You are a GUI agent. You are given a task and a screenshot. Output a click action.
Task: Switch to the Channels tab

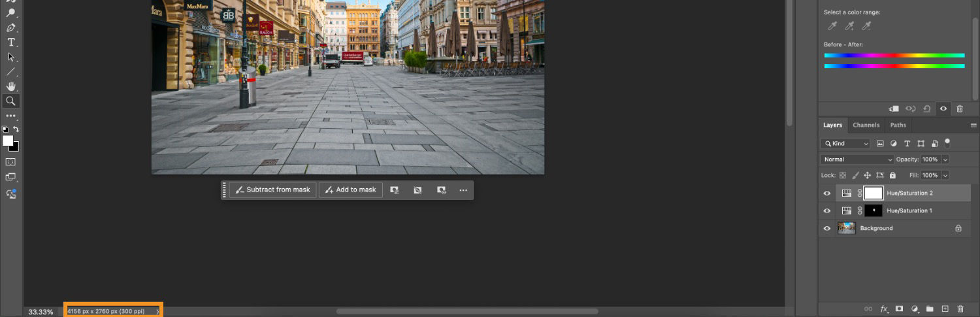[x=866, y=125]
